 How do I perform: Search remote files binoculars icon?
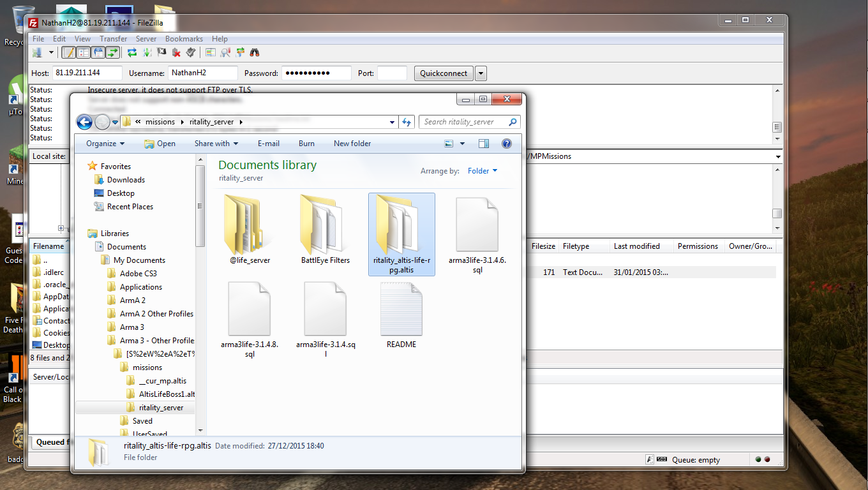[x=254, y=52]
